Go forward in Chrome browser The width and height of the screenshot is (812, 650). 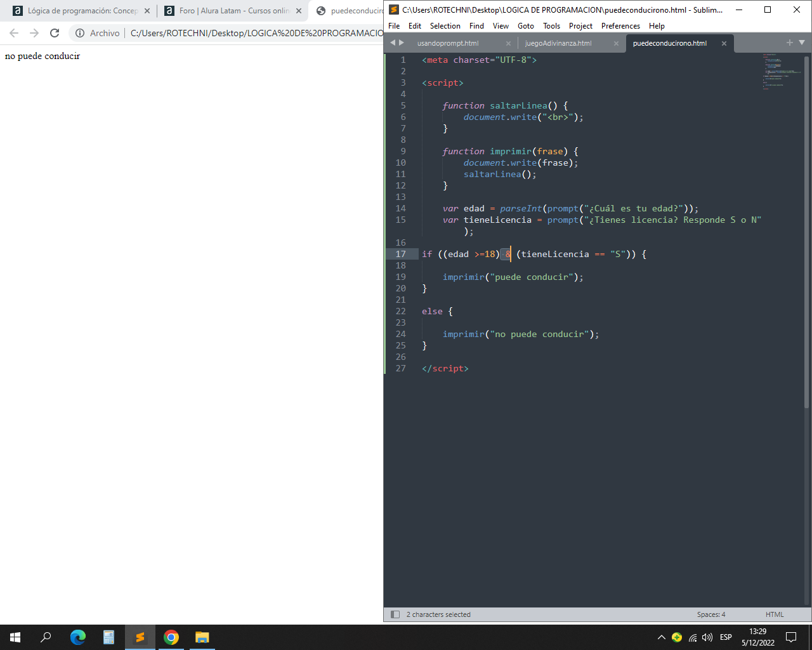pos(34,33)
